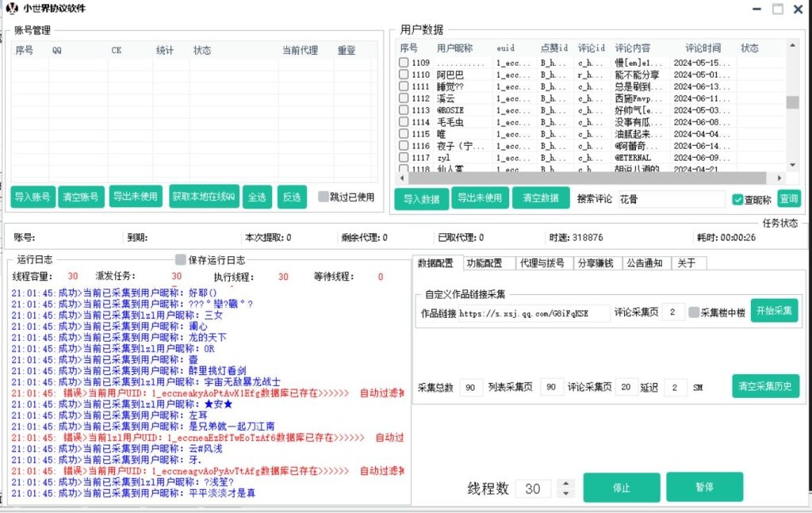The image size is (812, 513).
Task: Click 清空采集历史 to clear history
Action: (765, 386)
